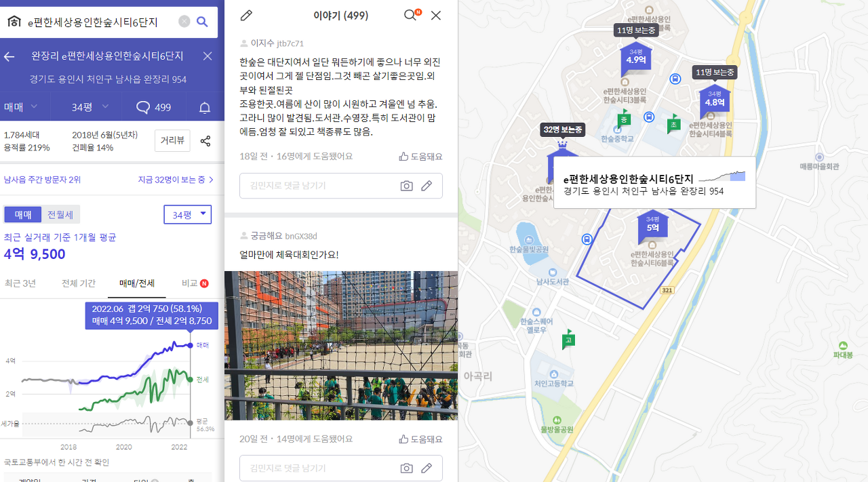Close the 이야기 panel
The image size is (868, 482).
tap(436, 15)
